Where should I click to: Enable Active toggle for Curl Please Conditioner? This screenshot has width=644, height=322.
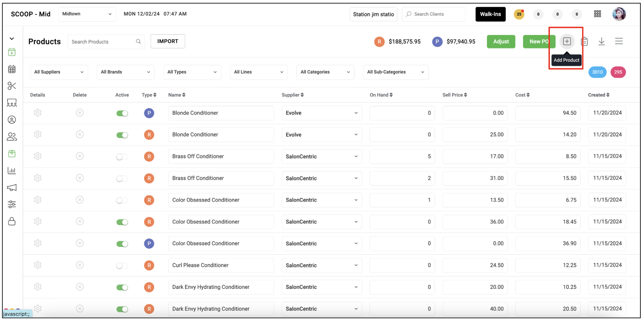[x=122, y=265]
